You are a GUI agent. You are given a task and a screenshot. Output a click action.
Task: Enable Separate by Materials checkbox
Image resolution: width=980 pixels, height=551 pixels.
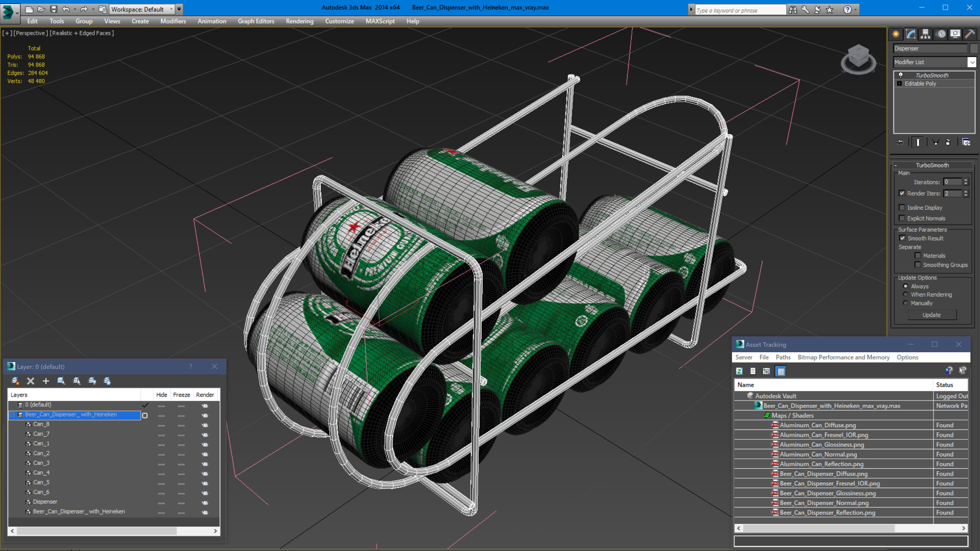tap(918, 255)
